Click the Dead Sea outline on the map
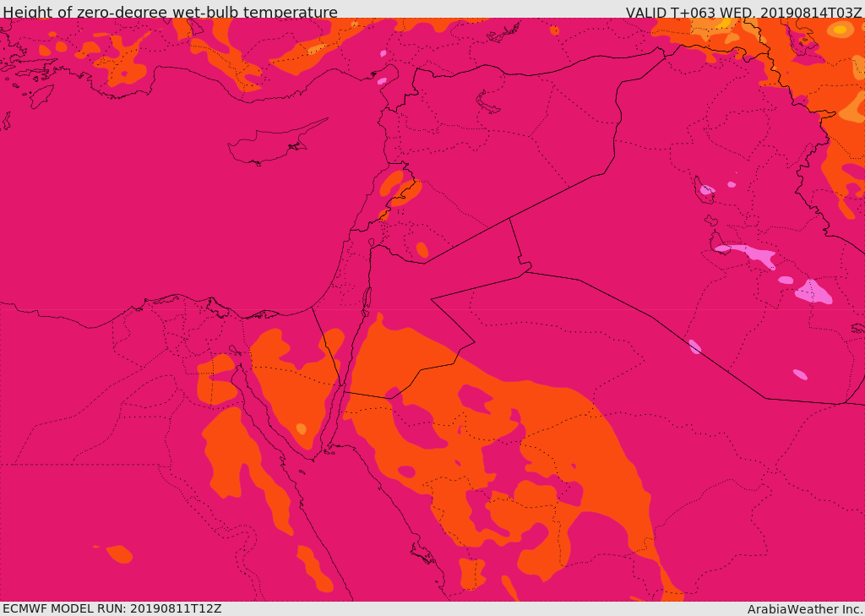 [366, 302]
